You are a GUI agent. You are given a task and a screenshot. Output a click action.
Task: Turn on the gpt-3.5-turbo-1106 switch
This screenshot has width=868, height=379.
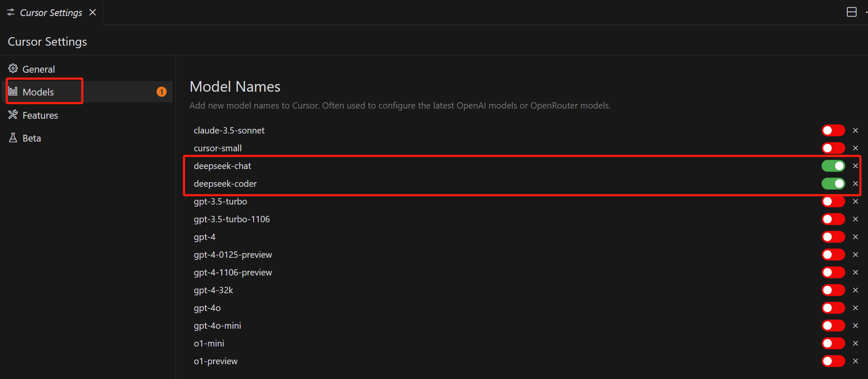(x=833, y=219)
